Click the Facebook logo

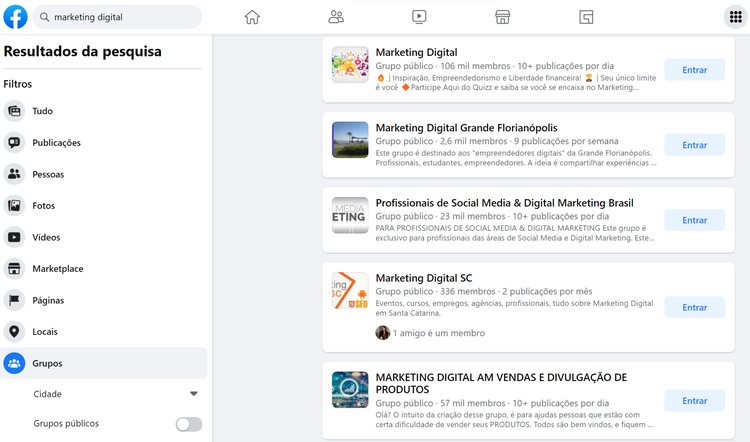coord(15,17)
